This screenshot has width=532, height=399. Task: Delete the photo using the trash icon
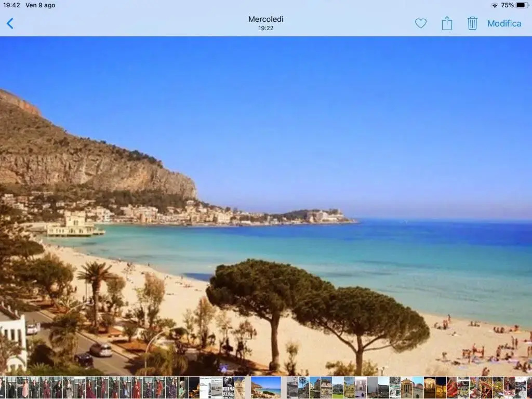472,23
